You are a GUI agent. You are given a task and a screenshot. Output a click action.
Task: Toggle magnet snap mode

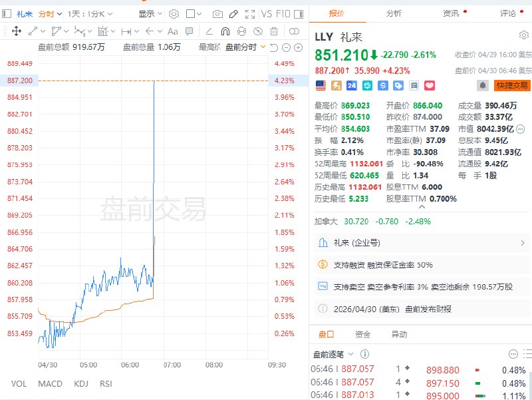pyautogui.click(x=225, y=31)
